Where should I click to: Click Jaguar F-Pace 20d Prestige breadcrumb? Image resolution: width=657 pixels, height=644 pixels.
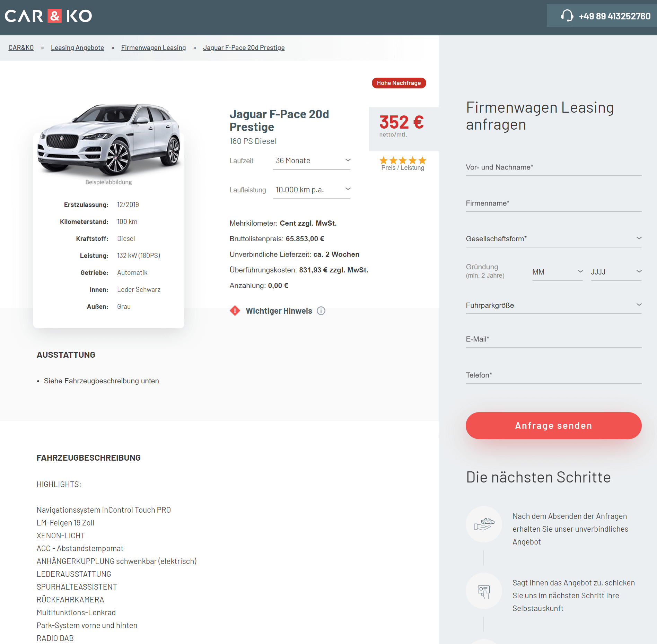pyautogui.click(x=244, y=47)
